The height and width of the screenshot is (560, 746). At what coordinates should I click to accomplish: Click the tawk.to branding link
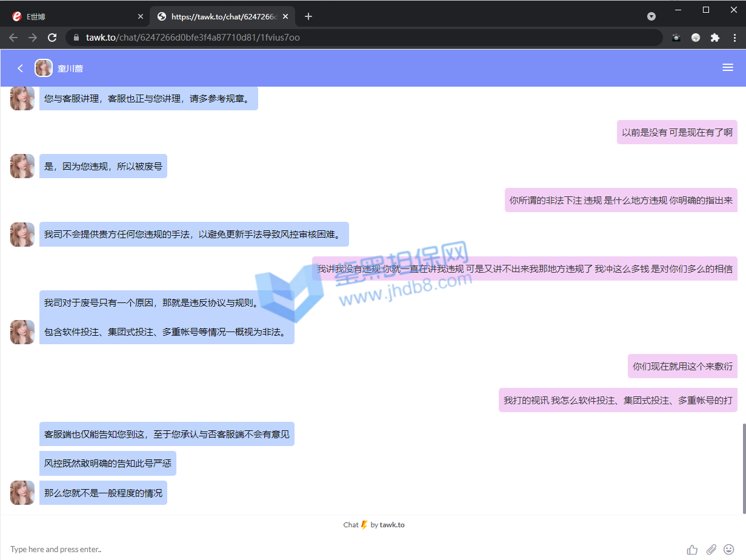(x=391, y=525)
